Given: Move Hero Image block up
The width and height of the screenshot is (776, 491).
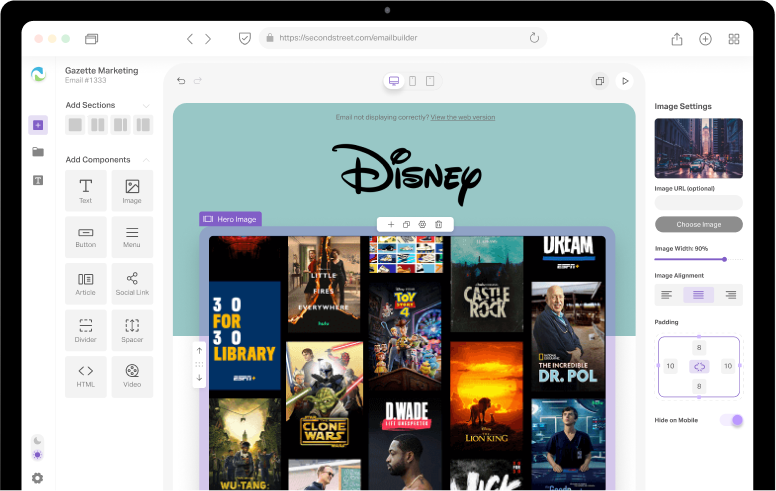Looking at the screenshot, I should [x=199, y=350].
